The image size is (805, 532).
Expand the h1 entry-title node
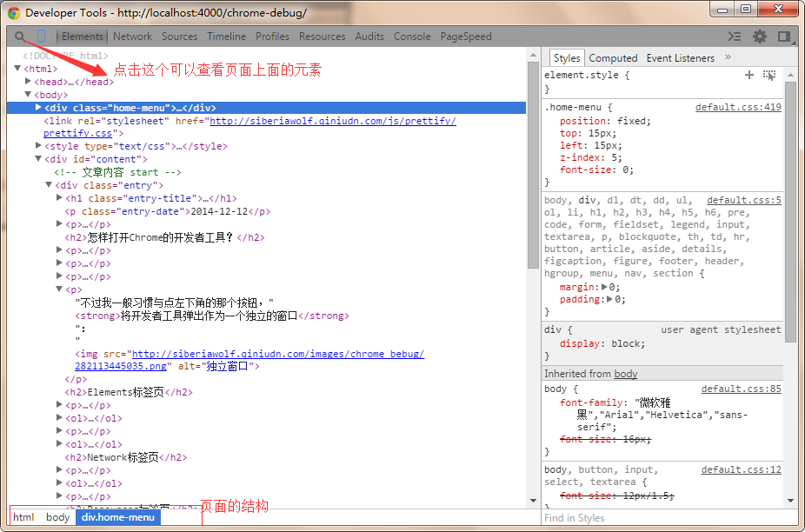[59, 197]
